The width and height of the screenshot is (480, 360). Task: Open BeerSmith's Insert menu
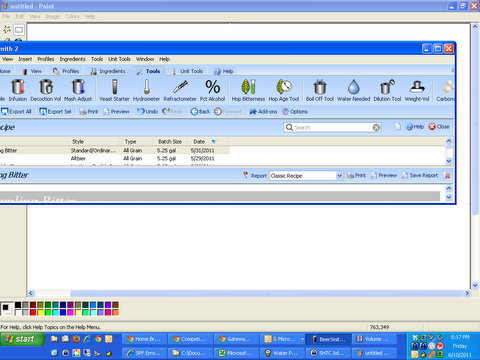(x=25, y=59)
